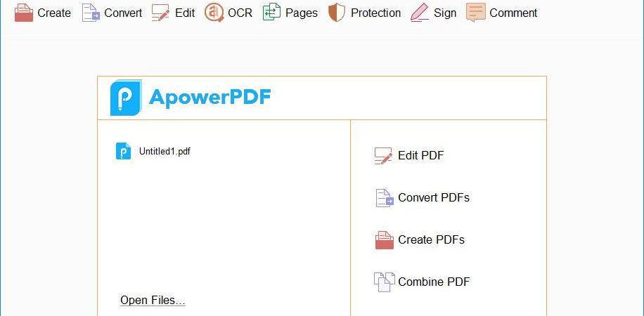Click the Create toolbar icon
644x316 pixels.
point(24,13)
